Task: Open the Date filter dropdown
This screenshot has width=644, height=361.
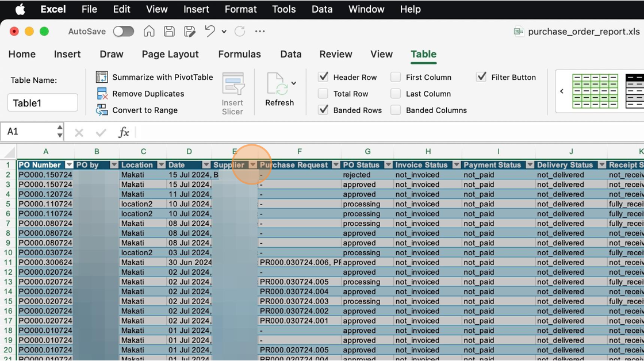Action: [x=206, y=164]
